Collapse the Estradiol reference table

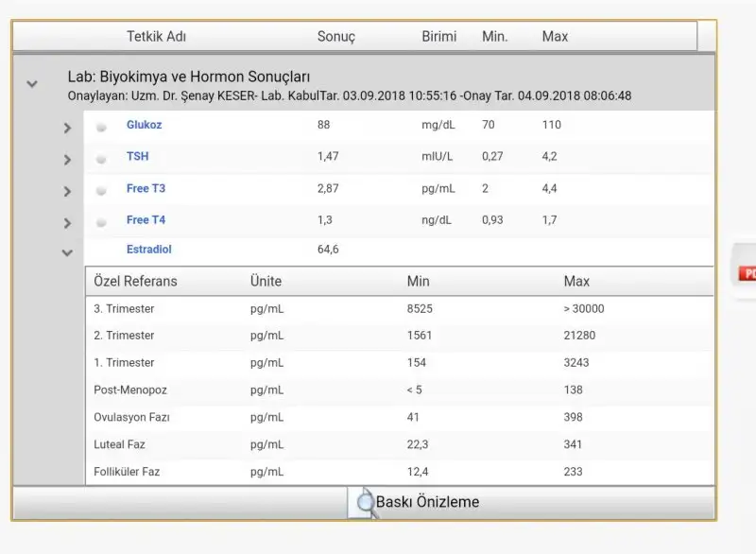click(x=67, y=252)
